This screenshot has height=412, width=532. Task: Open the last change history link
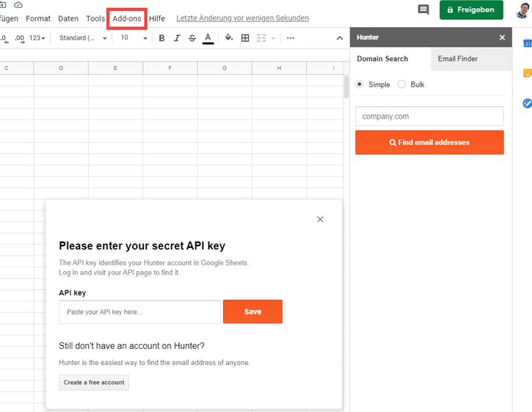click(x=243, y=18)
